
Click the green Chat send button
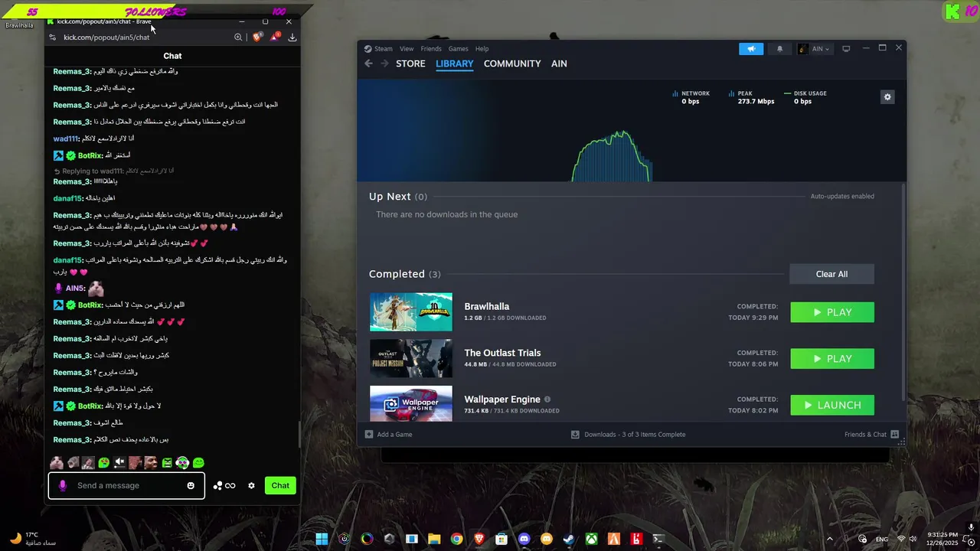point(280,485)
